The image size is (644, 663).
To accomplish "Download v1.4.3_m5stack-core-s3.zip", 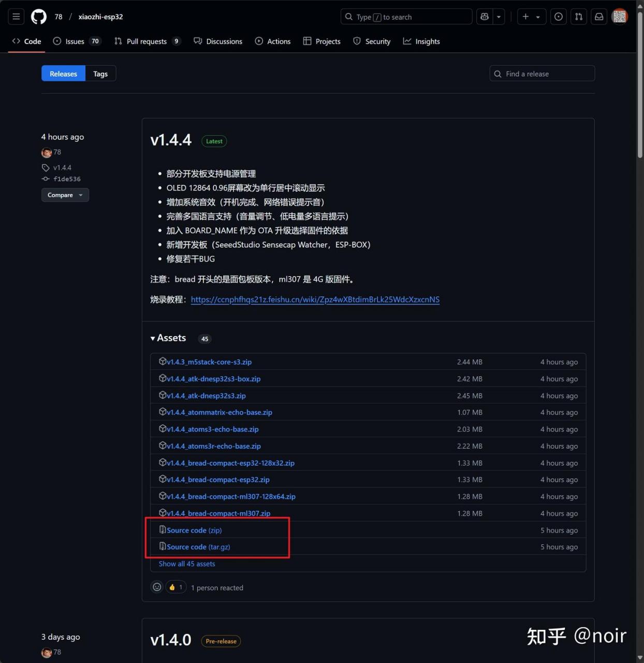I will [x=209, y=362].
